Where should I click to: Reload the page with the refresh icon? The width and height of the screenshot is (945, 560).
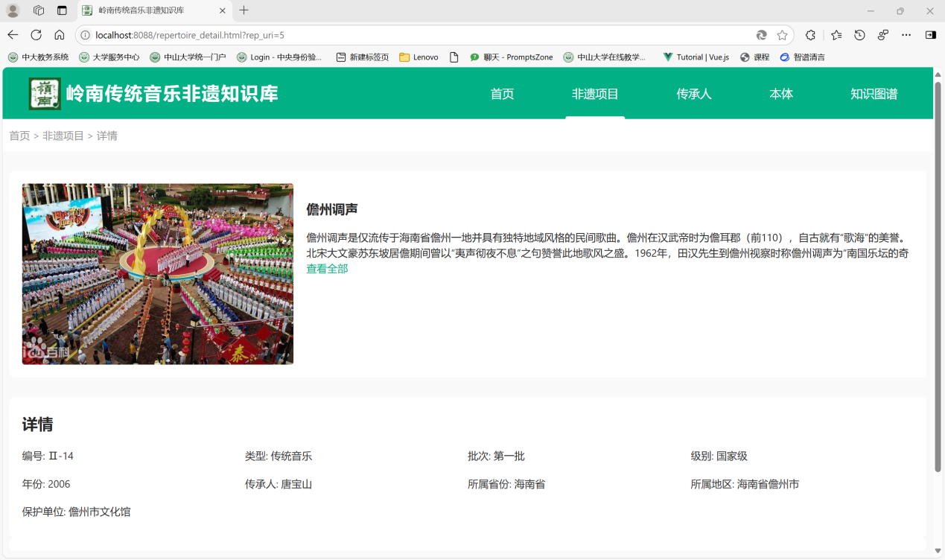point(36,35)
